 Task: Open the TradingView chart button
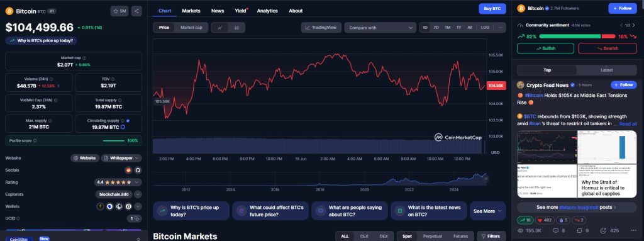tap(321, 28)
